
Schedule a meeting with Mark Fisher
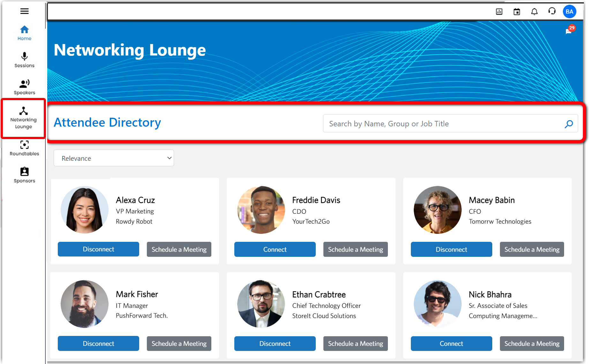(x=179, y=344)
